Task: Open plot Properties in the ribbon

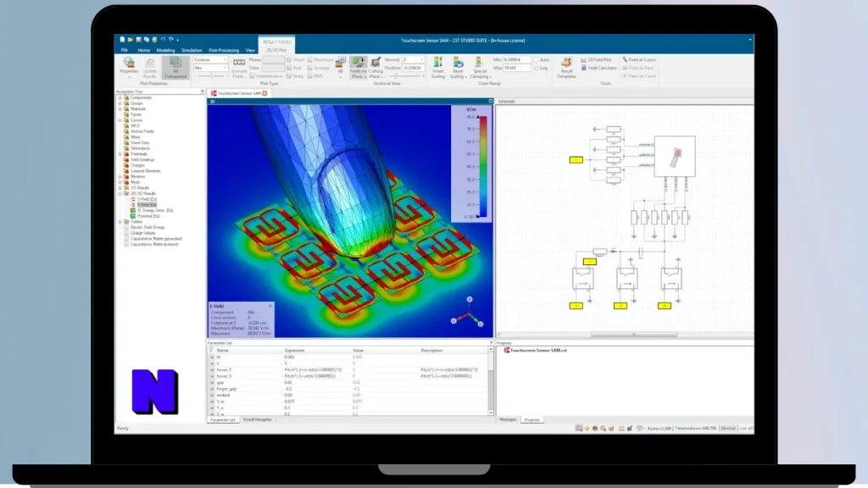Action: (x=129, y=66)
